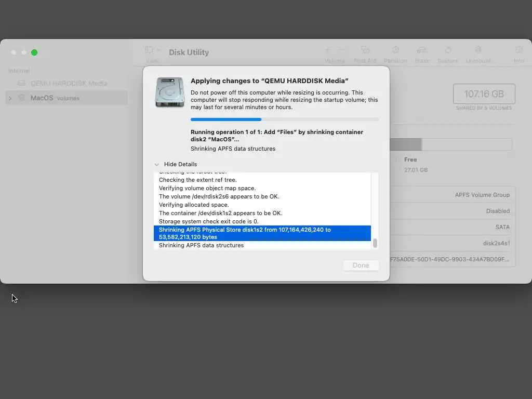This screenshot has height=399, width=532.
Task: Click the Done button
Action: (361, 265)
